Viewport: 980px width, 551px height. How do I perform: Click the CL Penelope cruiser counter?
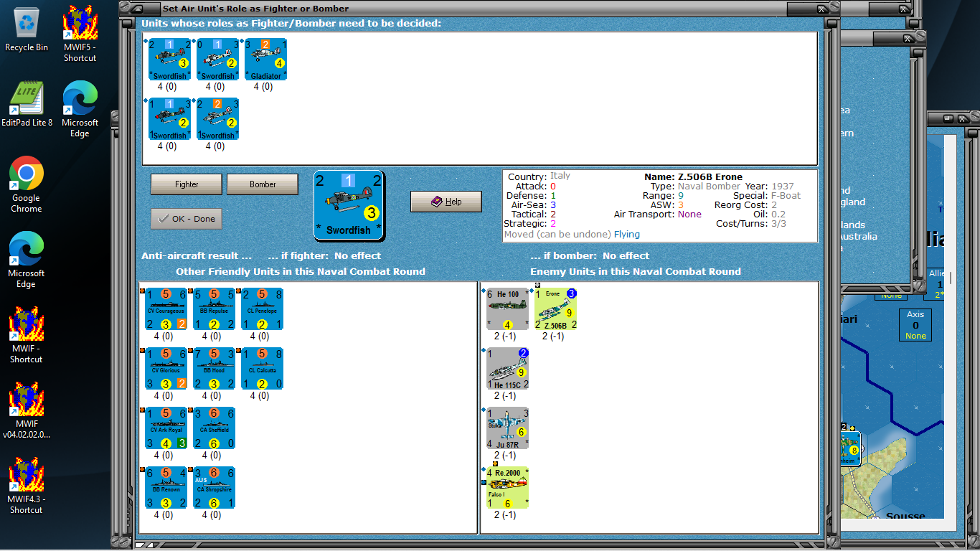[262, 309]
